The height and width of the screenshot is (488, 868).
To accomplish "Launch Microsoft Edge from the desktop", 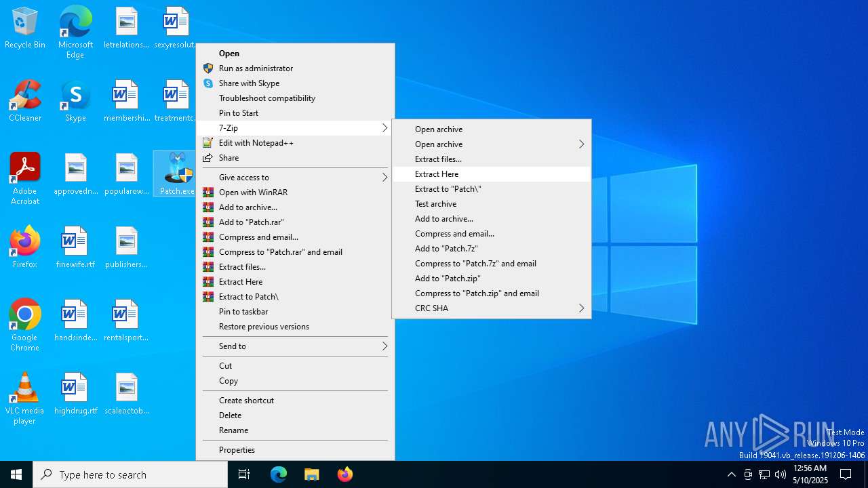I will 75,32.
